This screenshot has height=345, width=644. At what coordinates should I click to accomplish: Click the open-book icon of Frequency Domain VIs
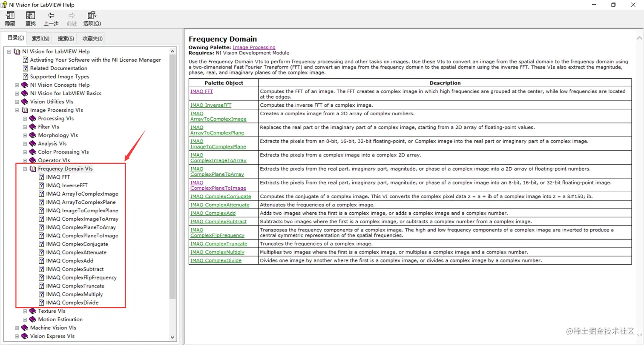point(33,169)
